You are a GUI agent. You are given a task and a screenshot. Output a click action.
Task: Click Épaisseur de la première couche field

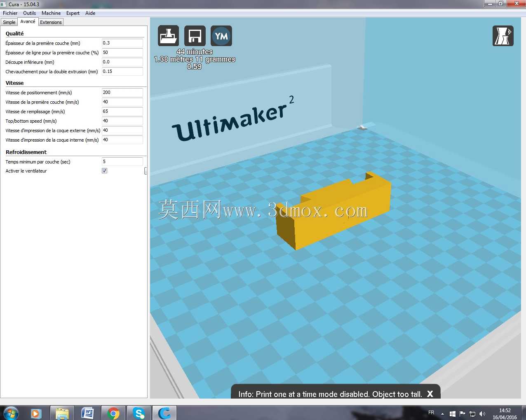click(x=122, y=43)
